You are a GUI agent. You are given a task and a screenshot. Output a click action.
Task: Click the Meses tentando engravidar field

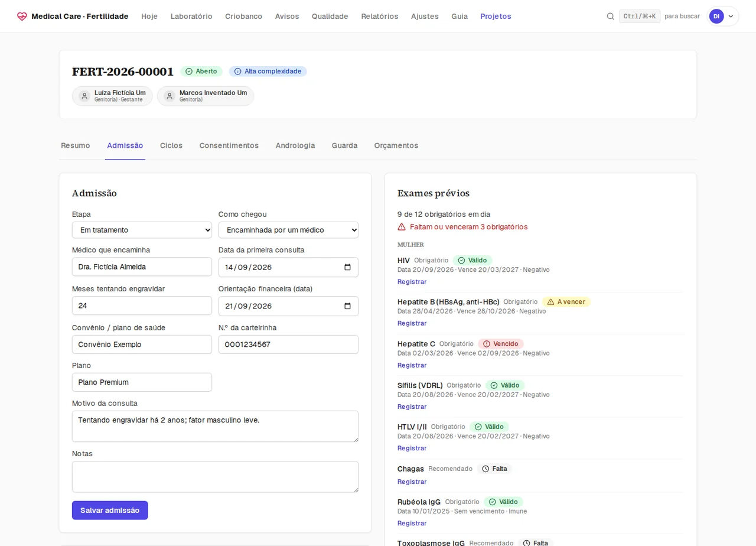(x=142, y=305)
